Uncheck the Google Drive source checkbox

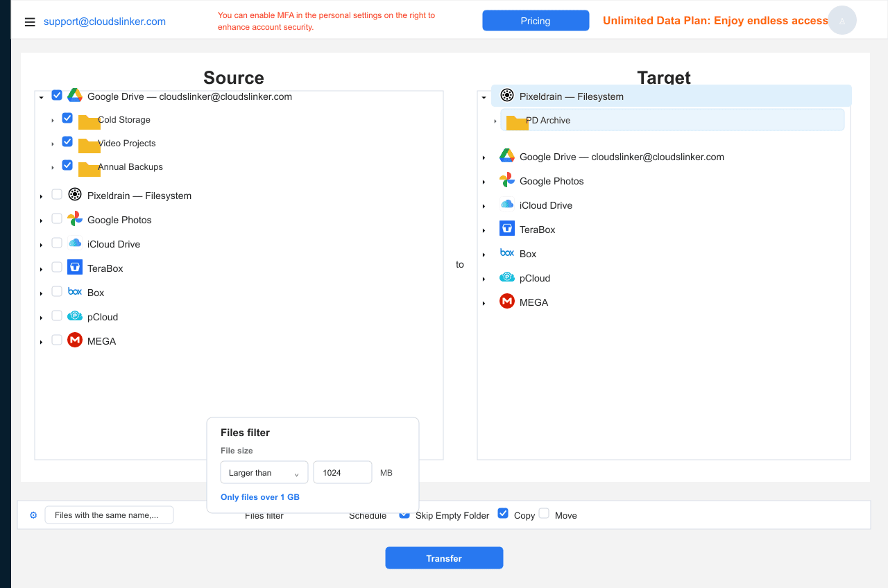(57, 96)
